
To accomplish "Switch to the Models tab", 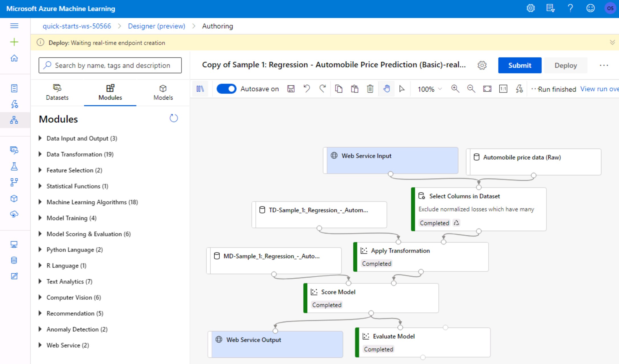I will click(x=163, y=92).
